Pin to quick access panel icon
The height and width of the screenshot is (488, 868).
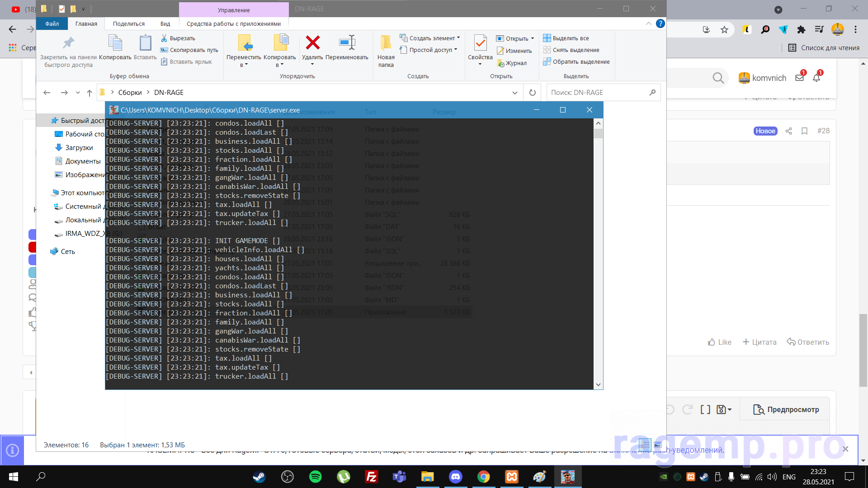click(68, 44)
